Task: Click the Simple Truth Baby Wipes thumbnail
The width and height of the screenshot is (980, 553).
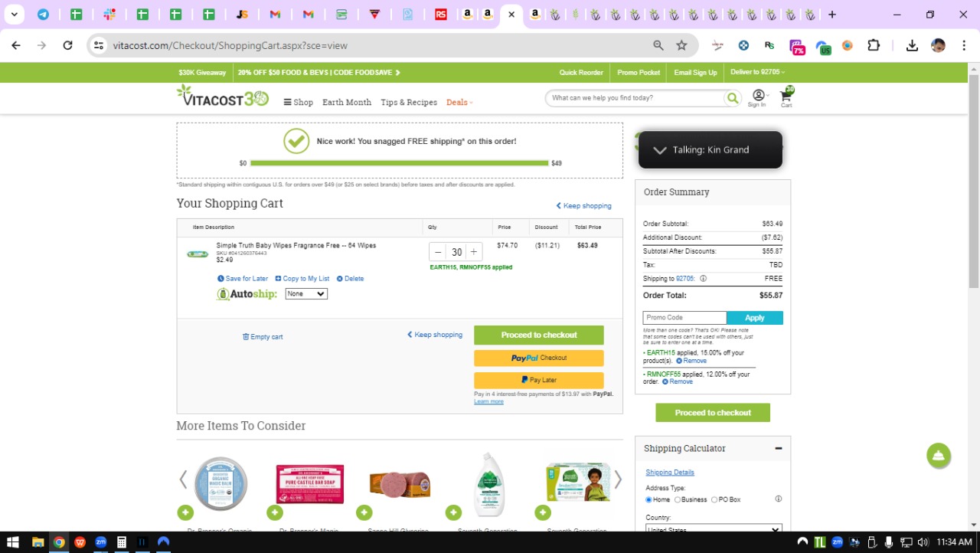Action: tap(198, 254)
